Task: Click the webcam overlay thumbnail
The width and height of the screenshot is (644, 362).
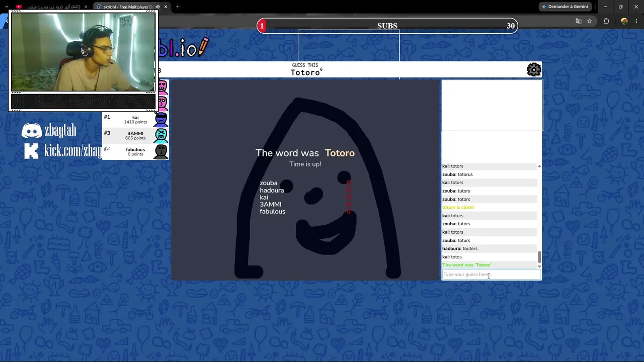Action: pos(83,52)
